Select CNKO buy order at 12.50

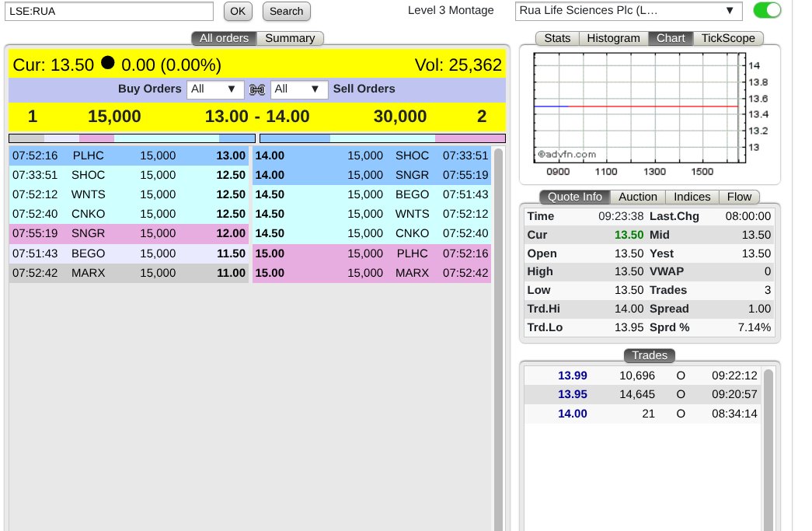tap(129, 214)
